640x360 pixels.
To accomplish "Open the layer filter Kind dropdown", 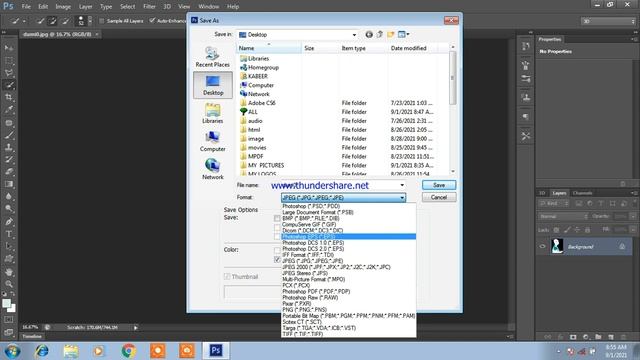I will point(554,203).
